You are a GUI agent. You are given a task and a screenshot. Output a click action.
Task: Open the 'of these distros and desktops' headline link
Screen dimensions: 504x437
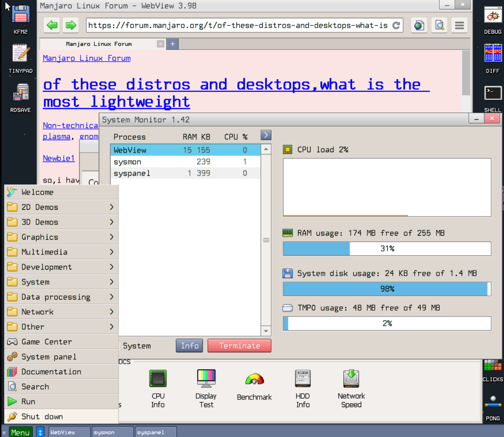tap(236, 93)
